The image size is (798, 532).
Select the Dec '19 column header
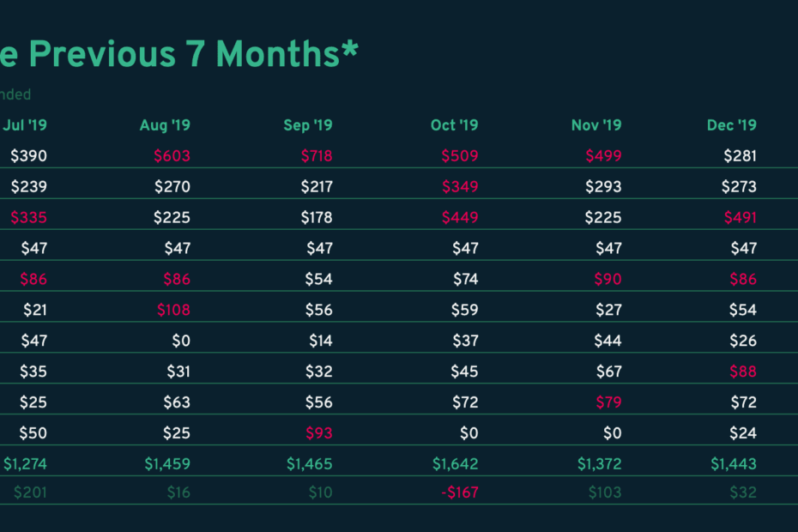[732, 125]
